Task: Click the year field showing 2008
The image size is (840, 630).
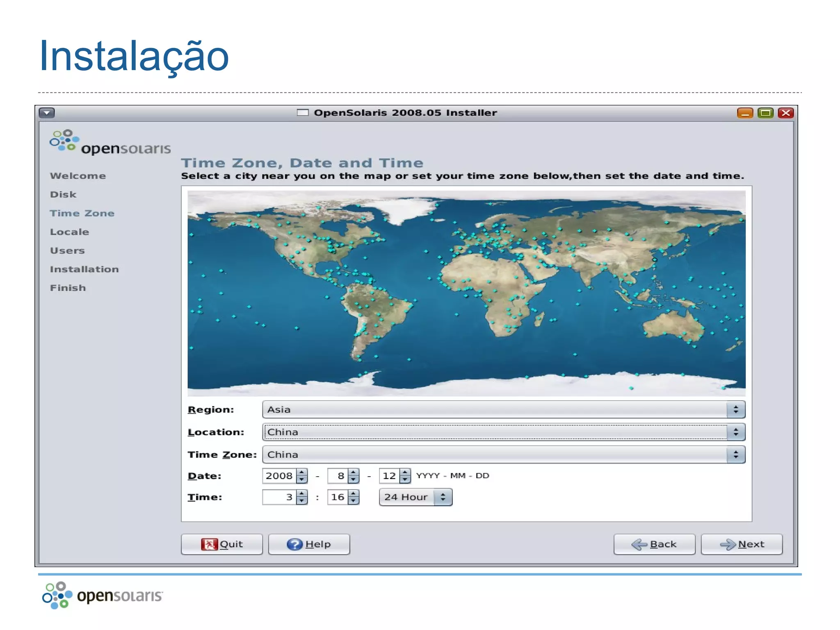Action: click(279, 476)
